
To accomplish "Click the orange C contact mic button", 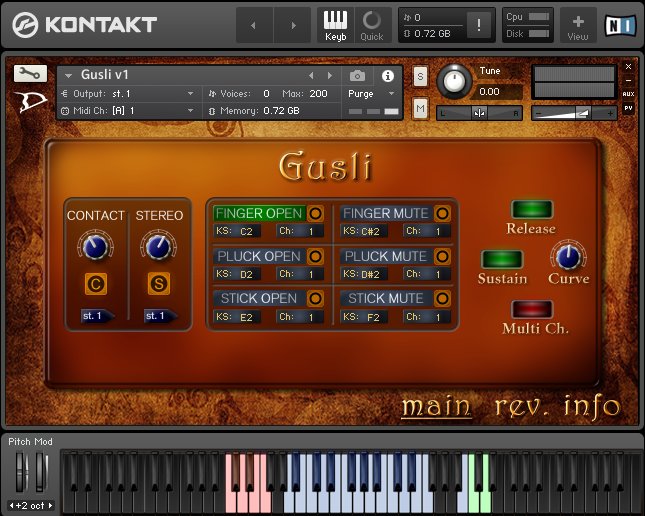I will coord(96,284).
